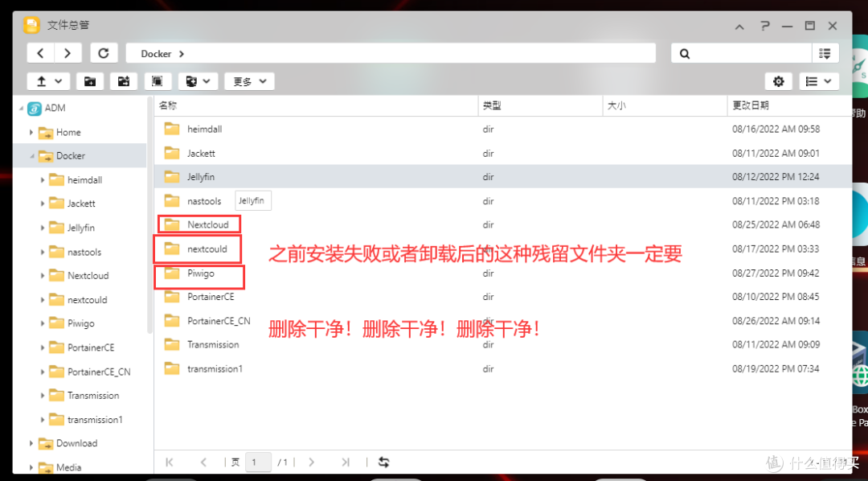Screen dimensions: 868x481
Task: Click Jellyfin folder icon in file list
Action: tap(172, 177)
